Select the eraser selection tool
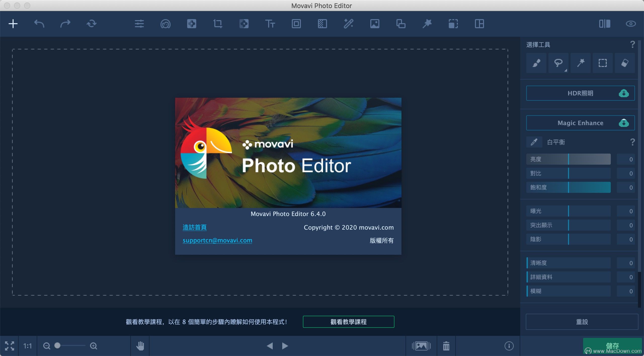Screen dimensions: 644x356 [x=625, y=63]
